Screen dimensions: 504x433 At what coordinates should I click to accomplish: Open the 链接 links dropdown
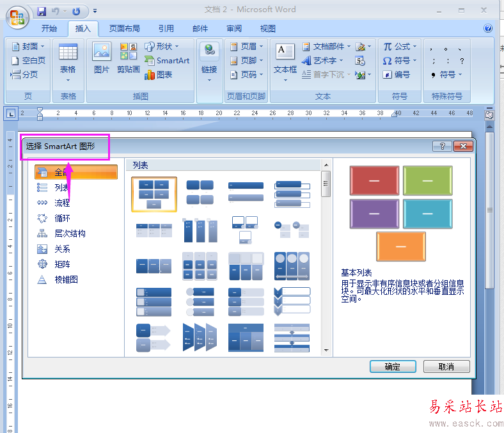click(209, 63)
